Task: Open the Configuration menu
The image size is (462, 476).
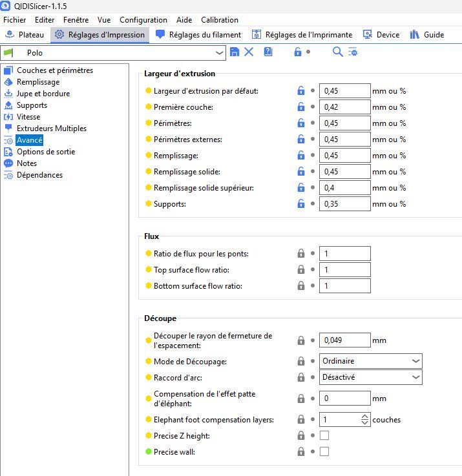Action: [143, 20]
